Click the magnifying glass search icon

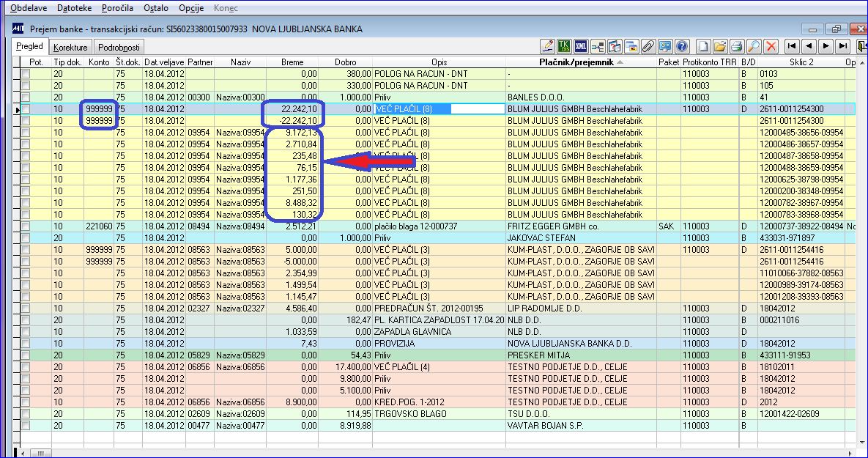(x=754, y=46)
